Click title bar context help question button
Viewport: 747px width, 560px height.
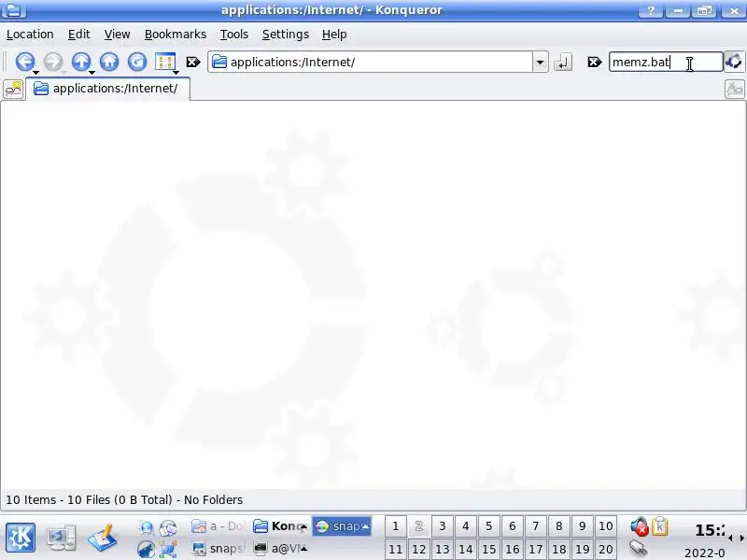tap(650, 10)
